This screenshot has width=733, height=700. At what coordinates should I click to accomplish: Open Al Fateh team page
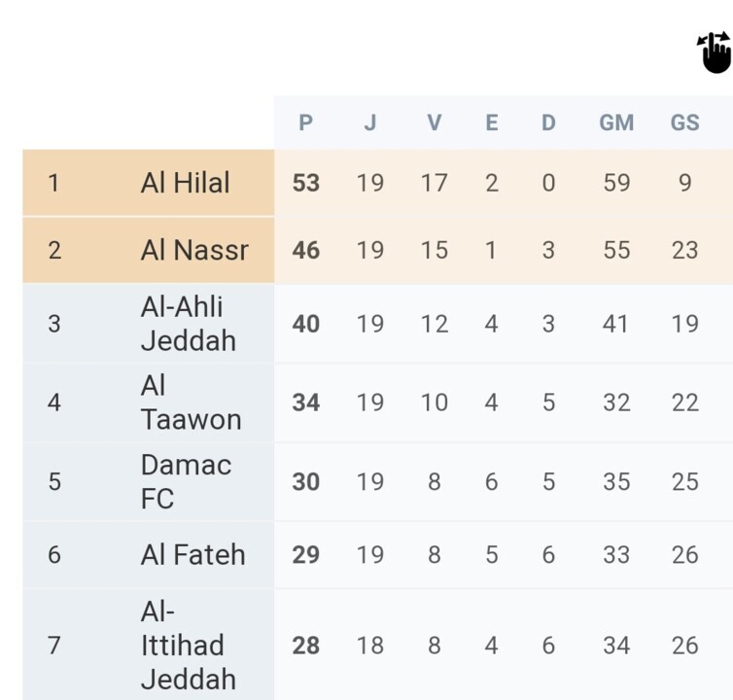click(192, 555)
